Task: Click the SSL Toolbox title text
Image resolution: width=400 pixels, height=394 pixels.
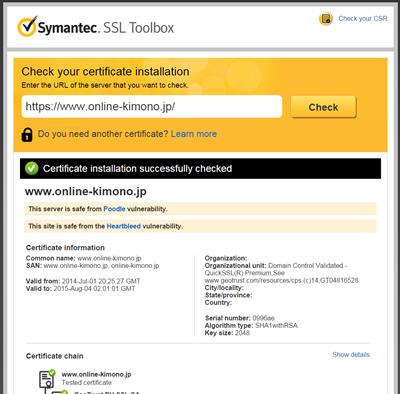Action: click(139, 28)
